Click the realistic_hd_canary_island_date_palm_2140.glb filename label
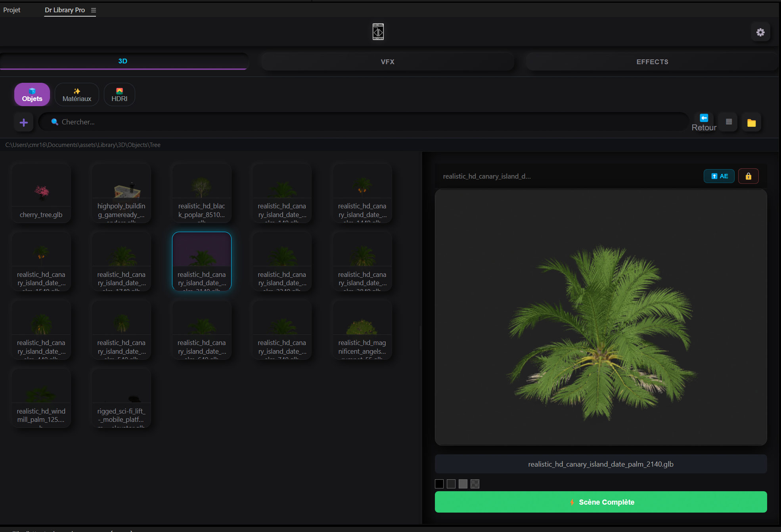This screenshot has height=532, width=781. point(601,464)
